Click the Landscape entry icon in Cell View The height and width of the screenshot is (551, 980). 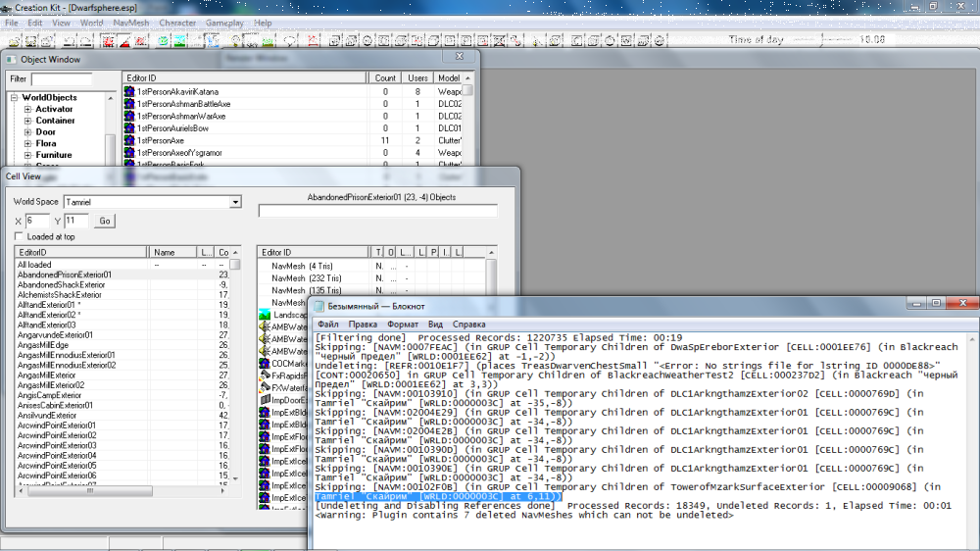click(265, 315)
